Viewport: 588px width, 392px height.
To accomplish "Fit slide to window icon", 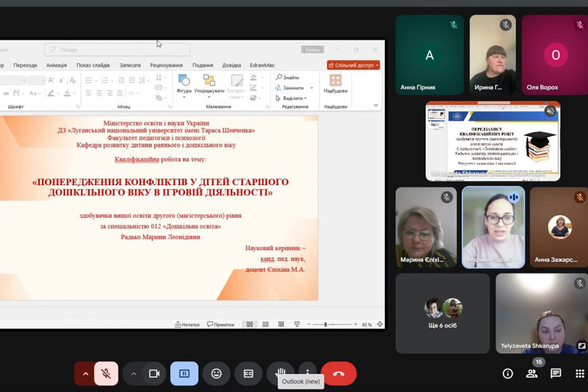I will tap(380, 325).
